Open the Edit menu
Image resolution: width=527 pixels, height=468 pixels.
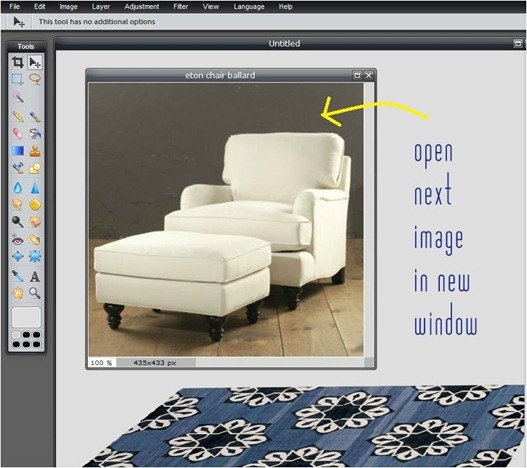[x=39, y=6]
